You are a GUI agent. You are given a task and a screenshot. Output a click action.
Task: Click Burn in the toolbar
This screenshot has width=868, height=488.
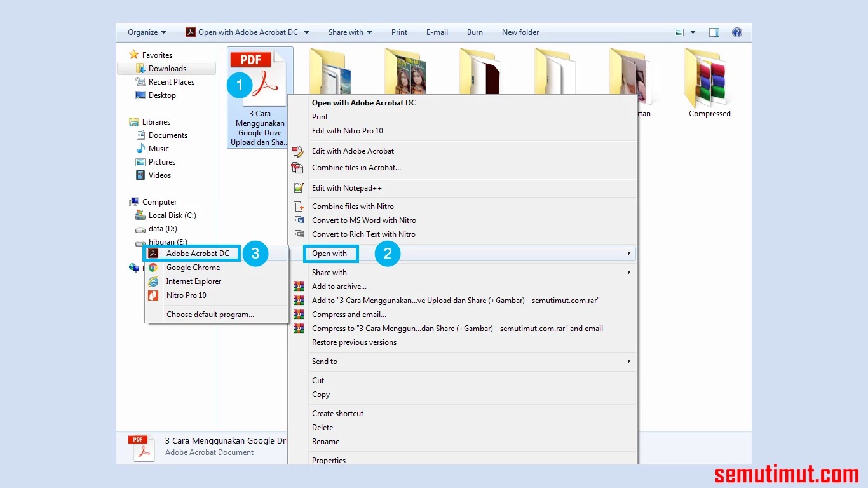pos(475,32)
